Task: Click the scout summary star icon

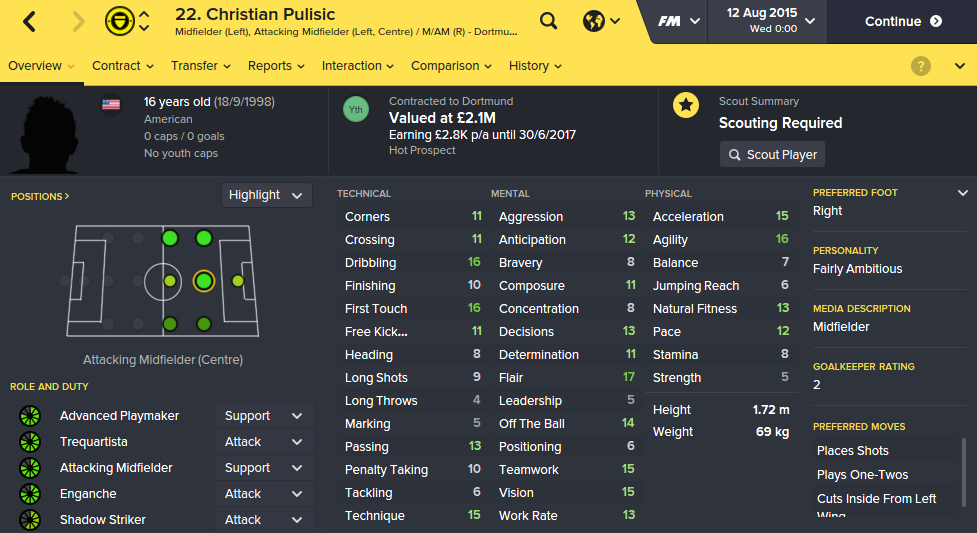Action: tap(686, 105)
